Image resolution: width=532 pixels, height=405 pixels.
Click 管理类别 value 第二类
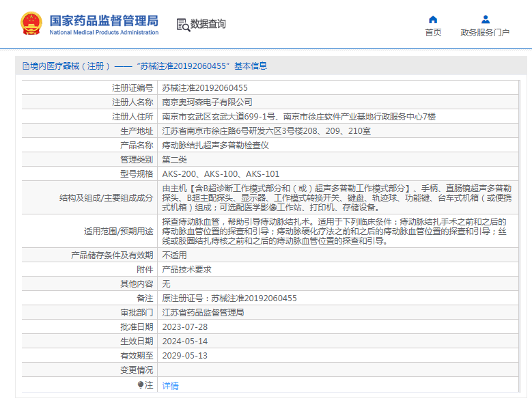174,160
